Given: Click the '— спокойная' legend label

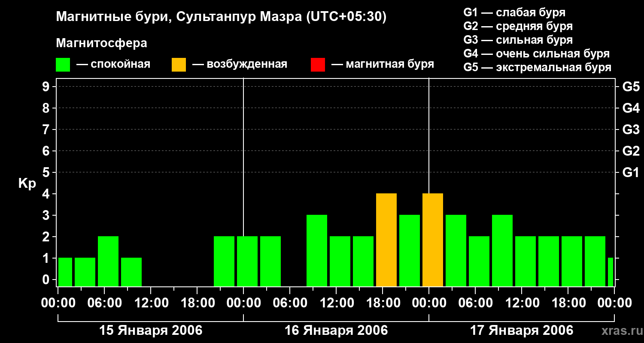Looking at the screenshot, I should [x=113, y=65].
